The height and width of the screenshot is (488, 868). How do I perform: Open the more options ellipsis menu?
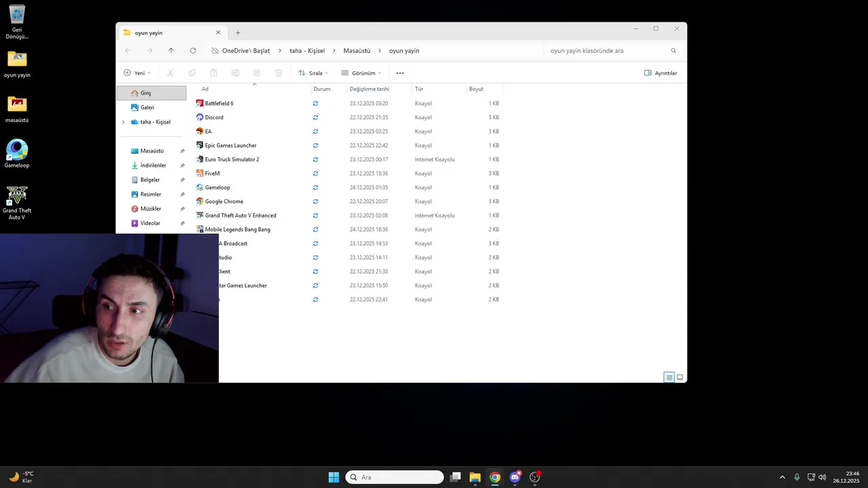click(400, 73)
